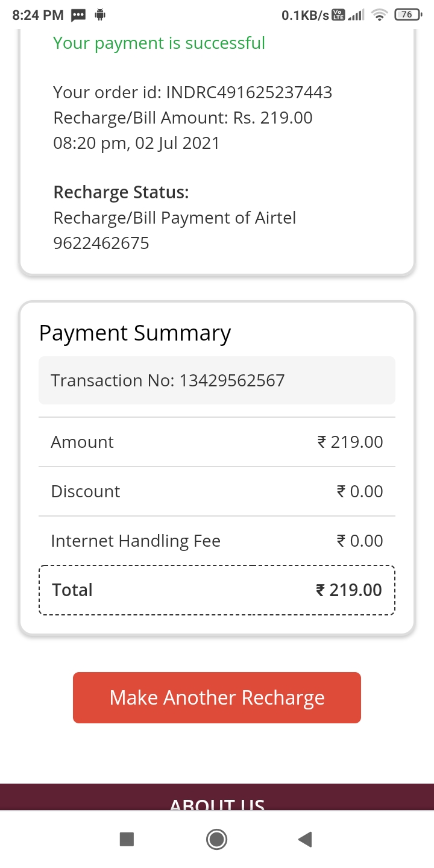Tap the 'Your payment is successful' message
Viewport: 434px width, 868px height.
pyautogui.click(x=159, y=43)
